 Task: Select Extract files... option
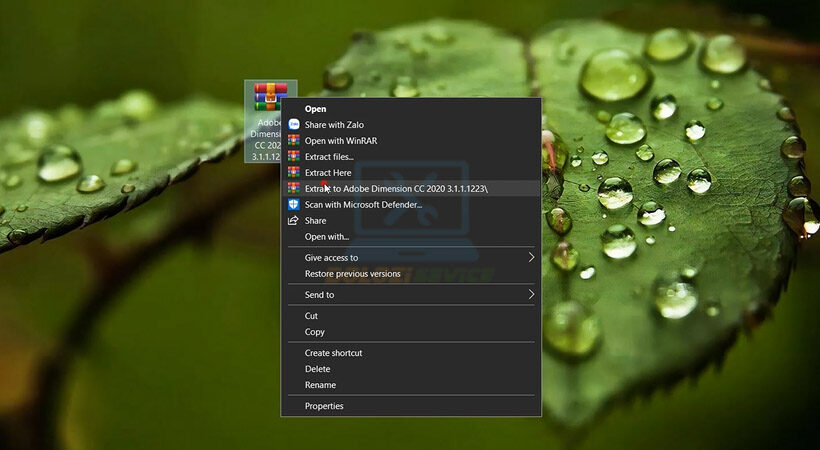click(x=411, y=156)
